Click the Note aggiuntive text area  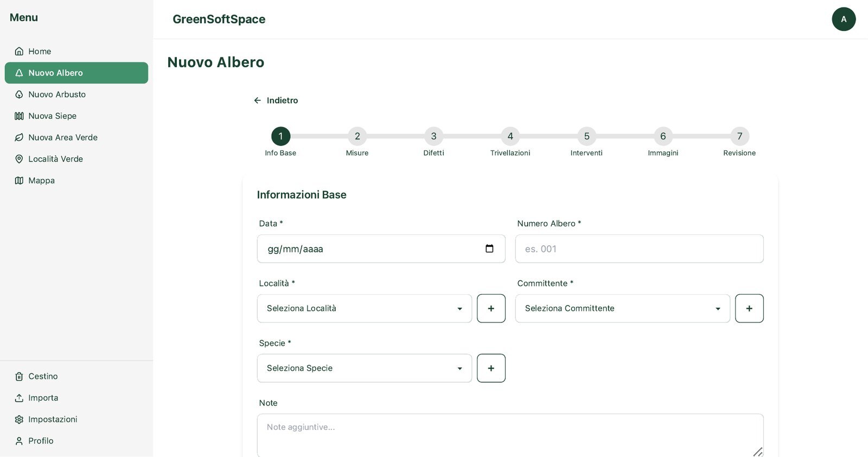tap(510, 435)
